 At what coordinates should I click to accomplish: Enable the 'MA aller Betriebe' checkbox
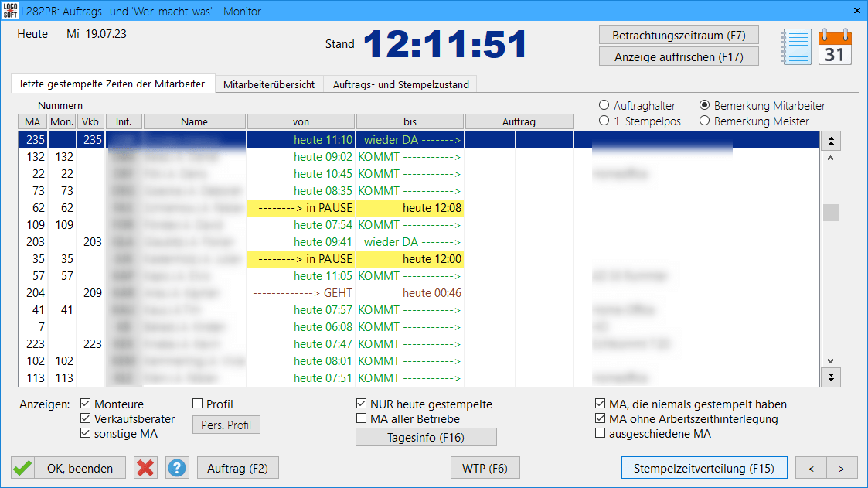(361, 419)
